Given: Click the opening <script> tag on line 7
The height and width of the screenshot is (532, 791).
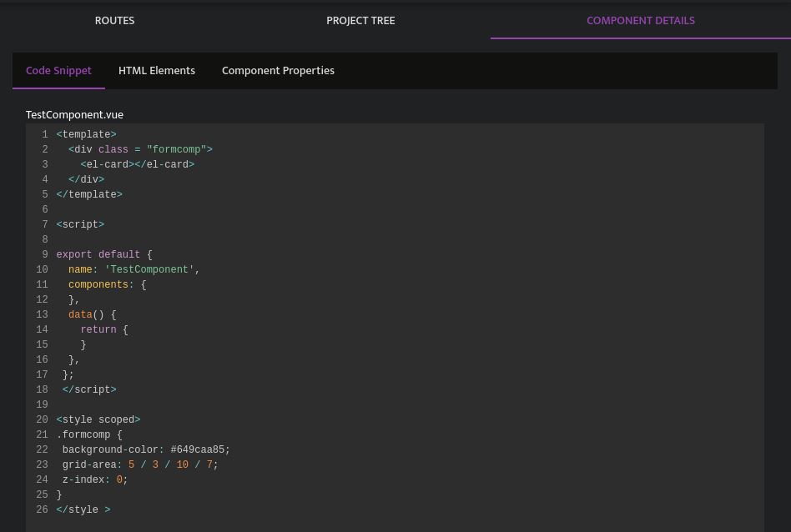Looking at the screenshot, I should 80,224.
